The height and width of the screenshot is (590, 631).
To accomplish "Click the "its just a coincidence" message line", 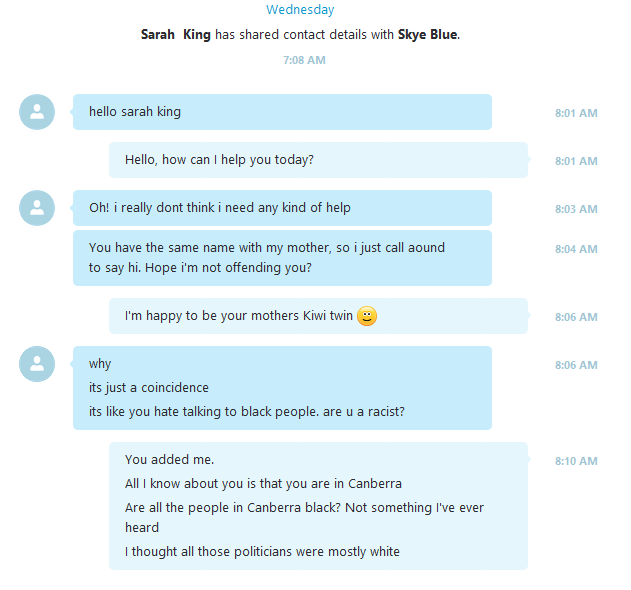I will coord(149,388).
